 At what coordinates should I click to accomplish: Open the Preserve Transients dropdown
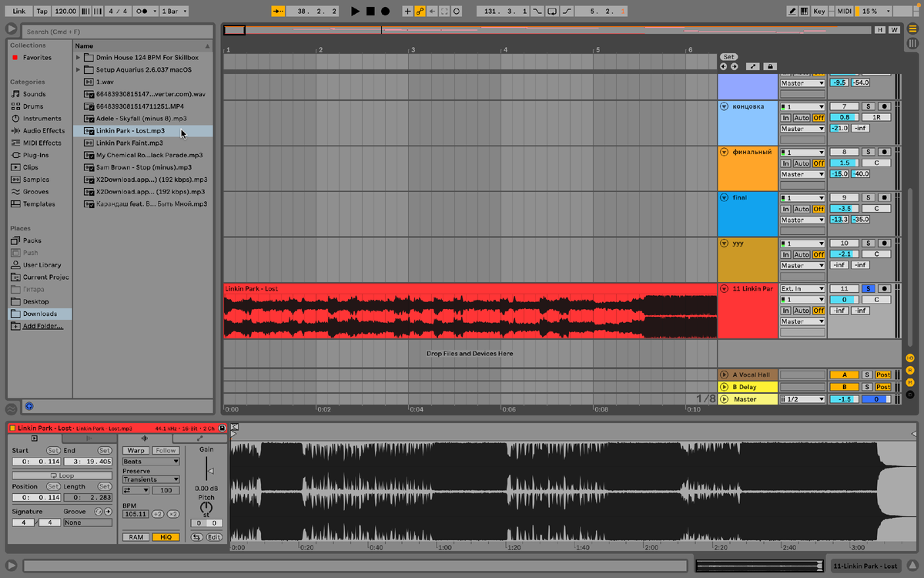click(x=151, y=479)
